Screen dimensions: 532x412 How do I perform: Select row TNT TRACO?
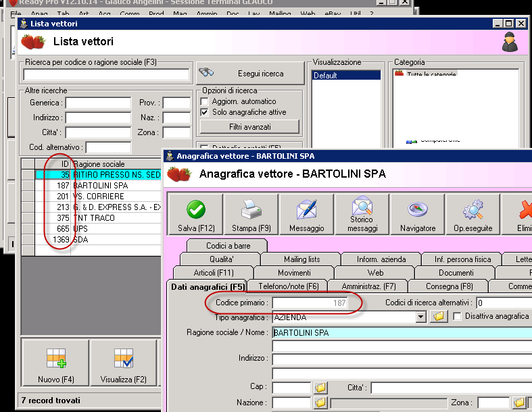click(92, 218)
